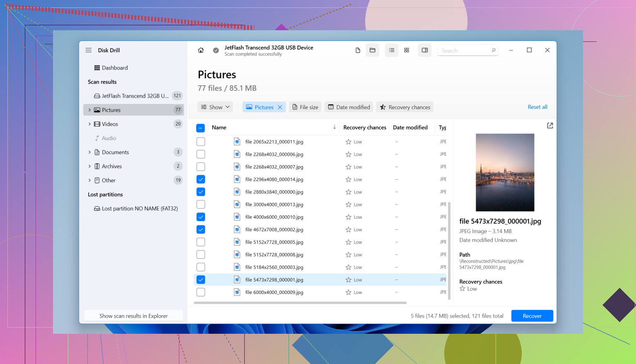Select JetFlash Transcend 32GB scan result
This screenshot has height=364, width=636.
(x=134, y=96)
